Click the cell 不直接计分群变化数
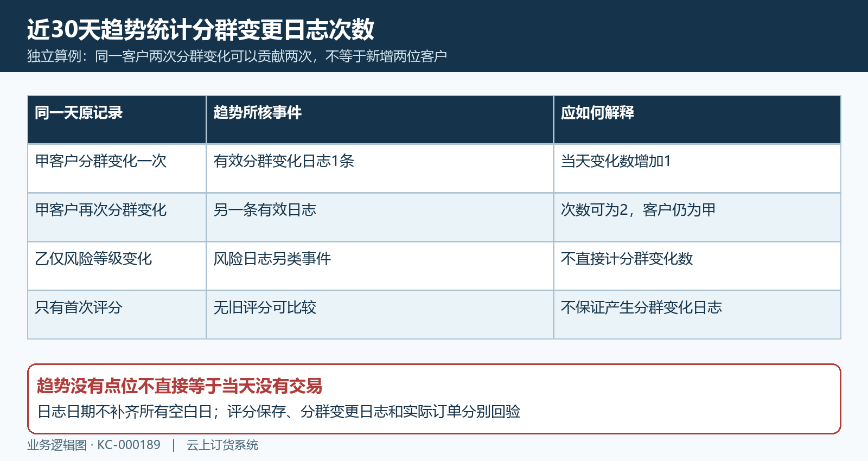868x461 pixels. click(x=697, y=266)
